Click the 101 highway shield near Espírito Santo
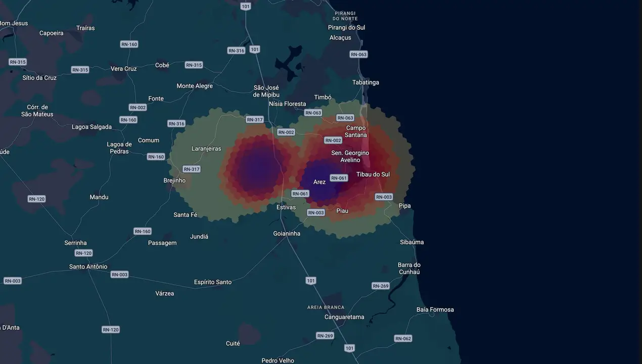This screenshot has width=642, height=364. pyautogui.click(x=311, y=281)
